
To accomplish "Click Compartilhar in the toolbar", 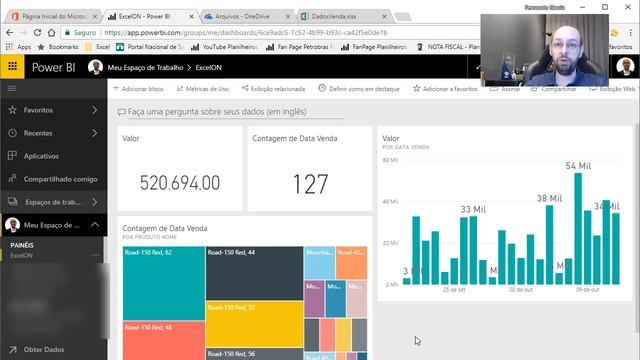I will pyautogui.click(x=554, y=89).
